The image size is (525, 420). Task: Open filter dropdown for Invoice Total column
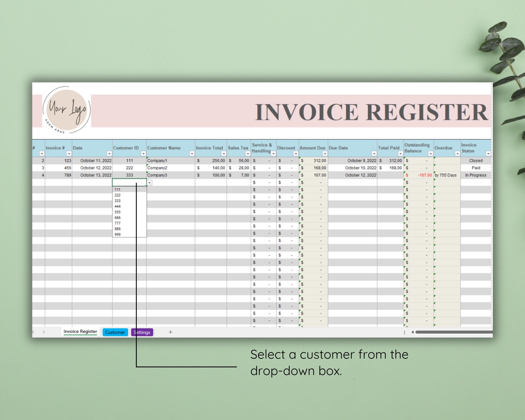coord(223,154)
